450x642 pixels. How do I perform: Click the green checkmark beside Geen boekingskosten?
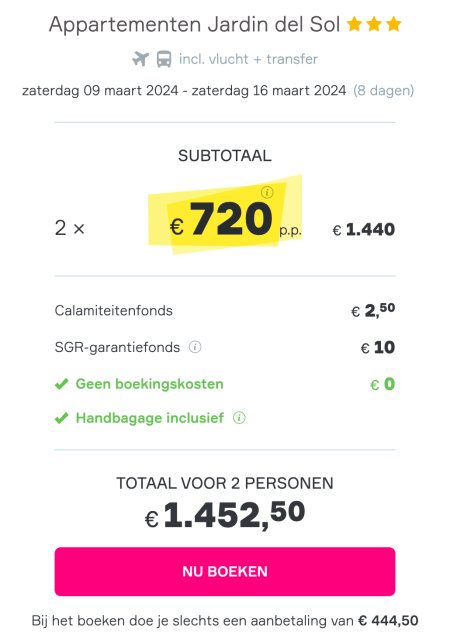point(61,384)
